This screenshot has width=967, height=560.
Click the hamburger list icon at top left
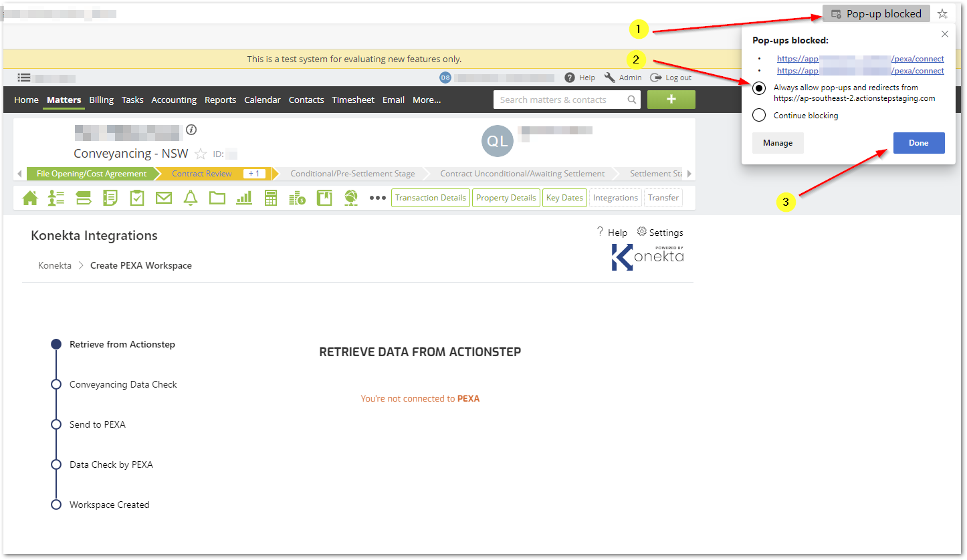[x=24, y=78]
